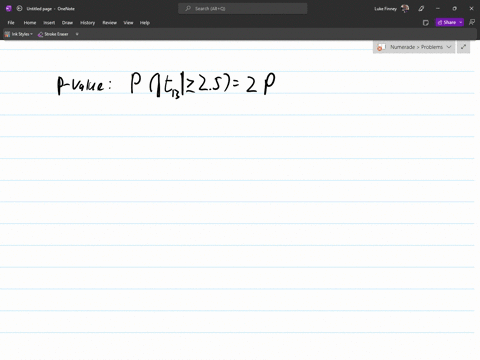Click the Luke Finney account name
The width and height of the screenshot is (480, 360).
[x=385, y=9]
